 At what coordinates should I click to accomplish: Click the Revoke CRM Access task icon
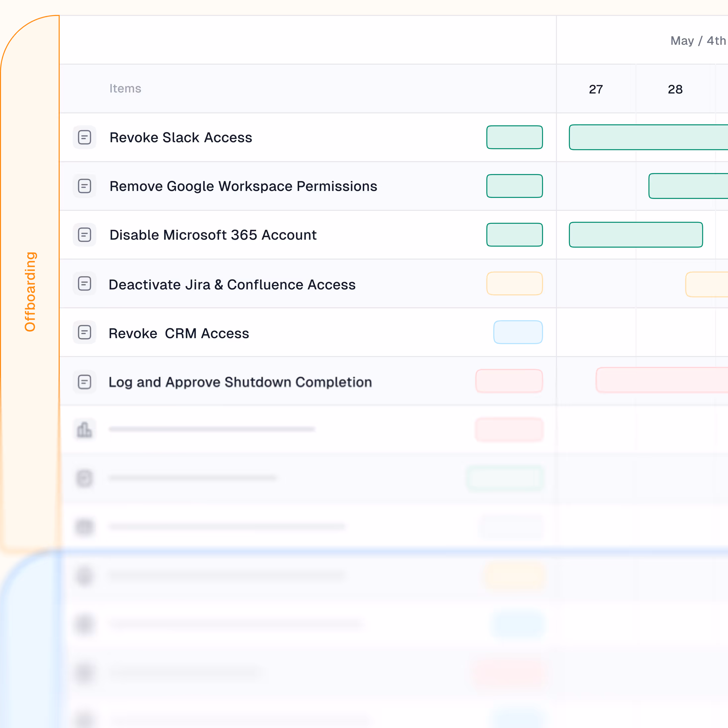(84, 332)
